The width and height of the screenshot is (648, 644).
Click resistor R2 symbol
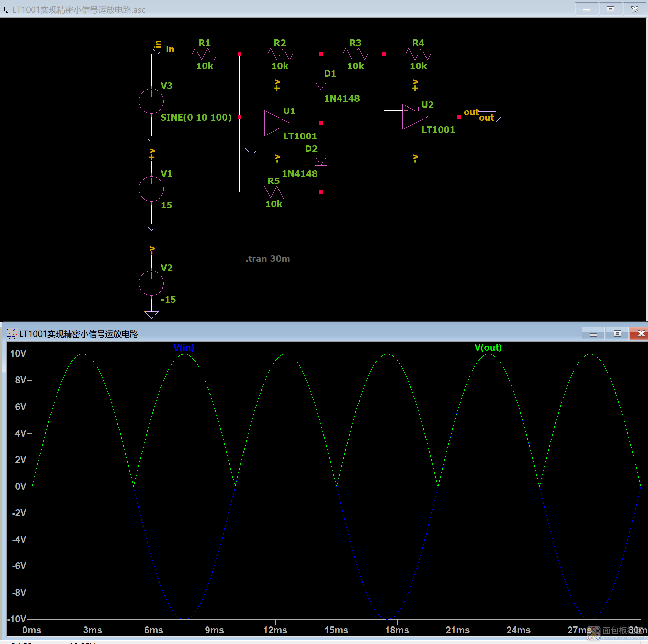click(280, 54)
